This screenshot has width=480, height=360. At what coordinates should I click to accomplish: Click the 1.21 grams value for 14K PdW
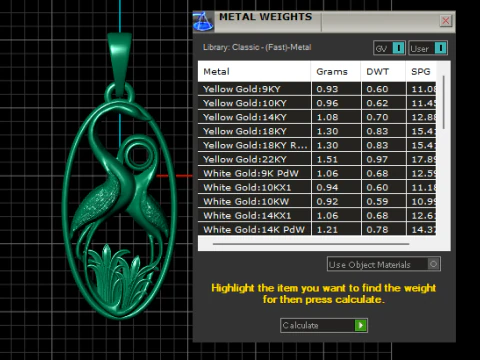click(327, 230)
